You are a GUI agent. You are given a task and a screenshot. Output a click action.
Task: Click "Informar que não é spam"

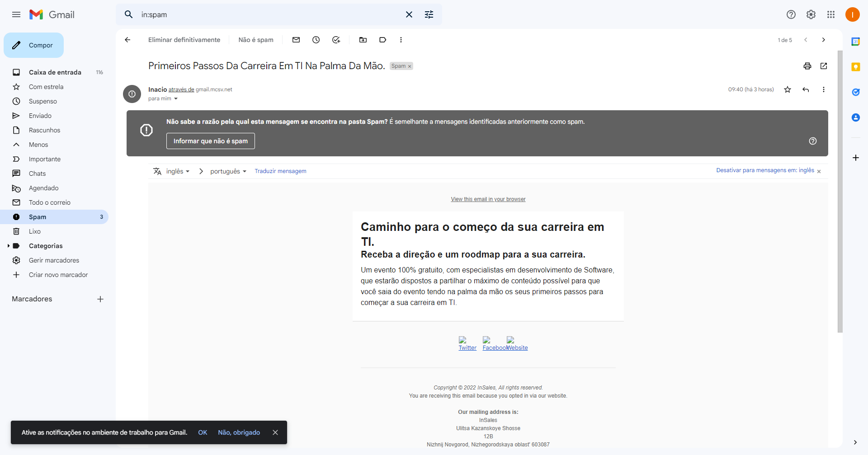[x=210, y=141]
